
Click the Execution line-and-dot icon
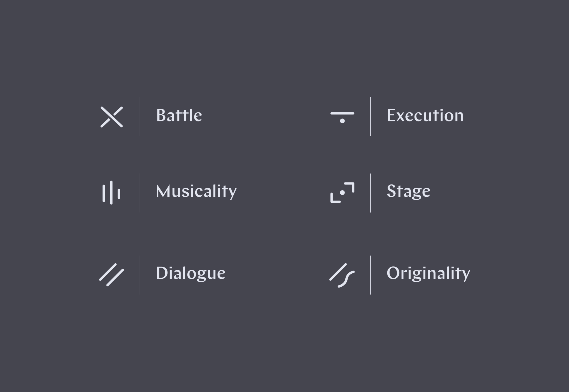point(342,118)
